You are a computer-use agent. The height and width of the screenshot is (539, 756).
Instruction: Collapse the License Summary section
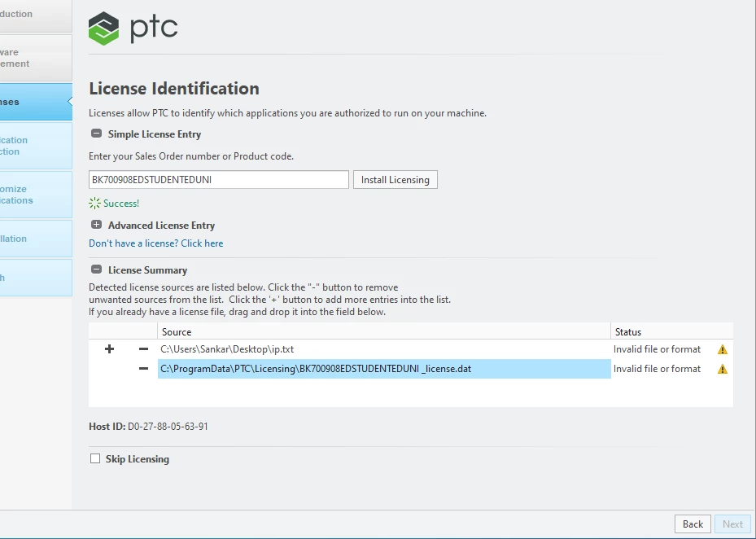[x=96, y=269]
